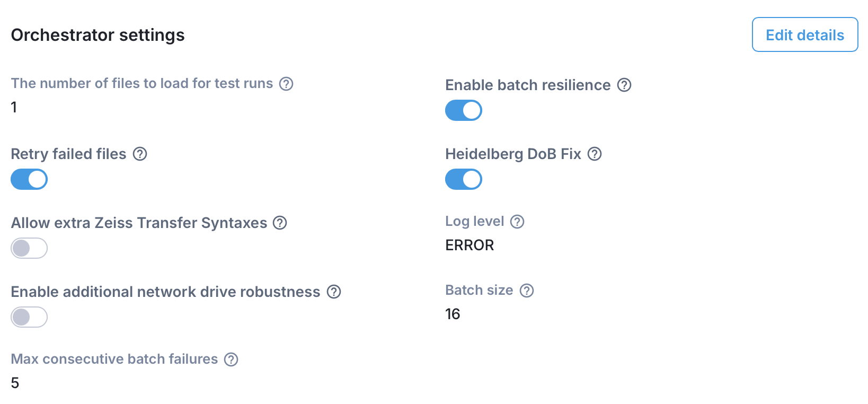Open help for Batch size setting
Viewport: 868px width, 404px height.
[x=527, y=290]
